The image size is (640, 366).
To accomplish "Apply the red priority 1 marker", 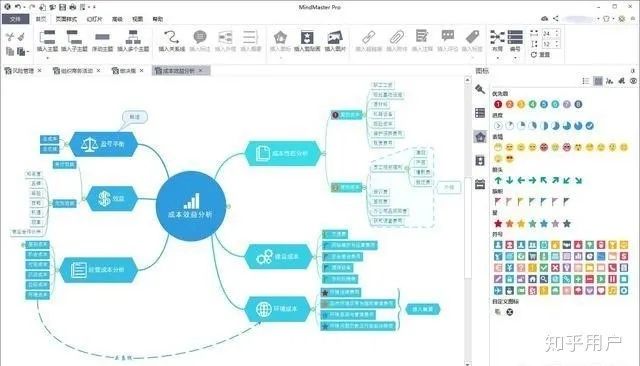I will coord(498,104).
